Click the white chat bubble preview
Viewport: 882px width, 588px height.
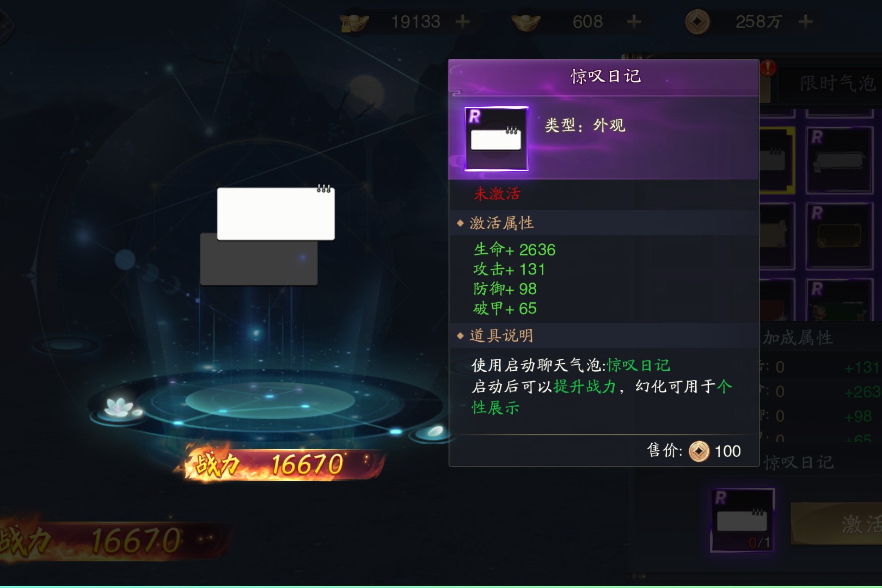tap(276, 213)
